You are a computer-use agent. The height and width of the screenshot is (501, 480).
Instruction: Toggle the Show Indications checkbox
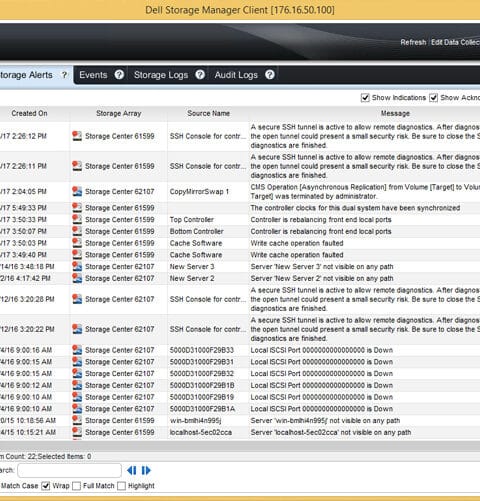365,98
